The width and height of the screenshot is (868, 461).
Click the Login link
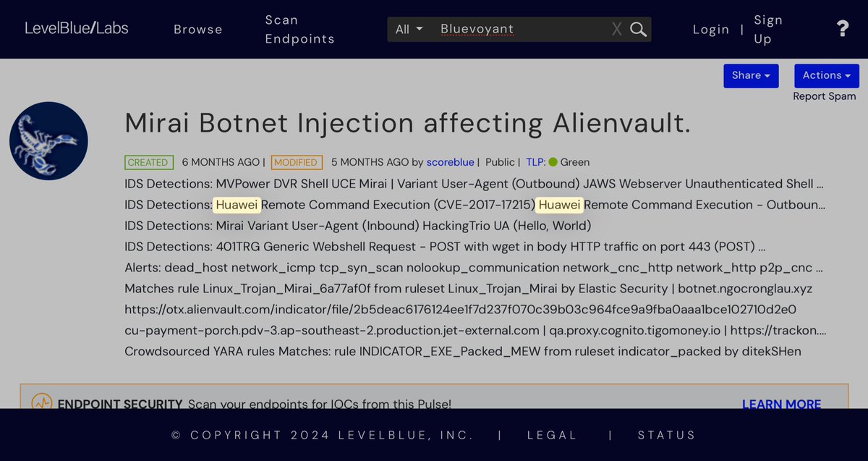click(x=711, y=29)
